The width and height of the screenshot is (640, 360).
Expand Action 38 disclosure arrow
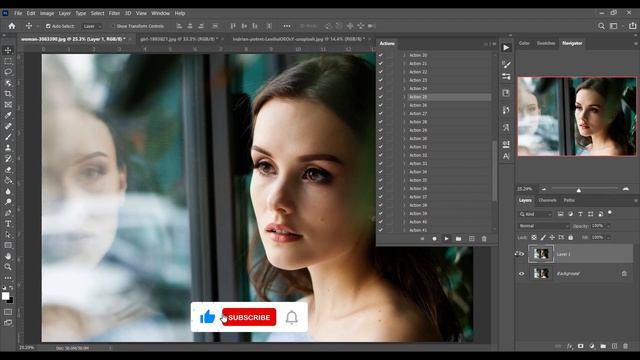404,205
